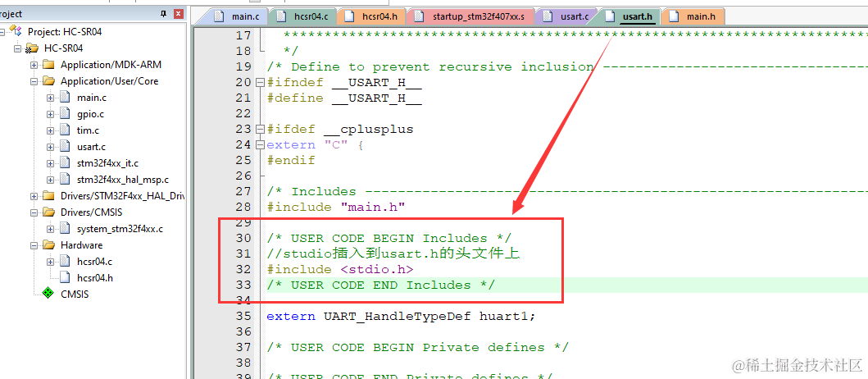Image resolution: width=868 pixels, height=379 pixels.
Task: Click the Hardware folder icon
Action: [x=49, y=245]
